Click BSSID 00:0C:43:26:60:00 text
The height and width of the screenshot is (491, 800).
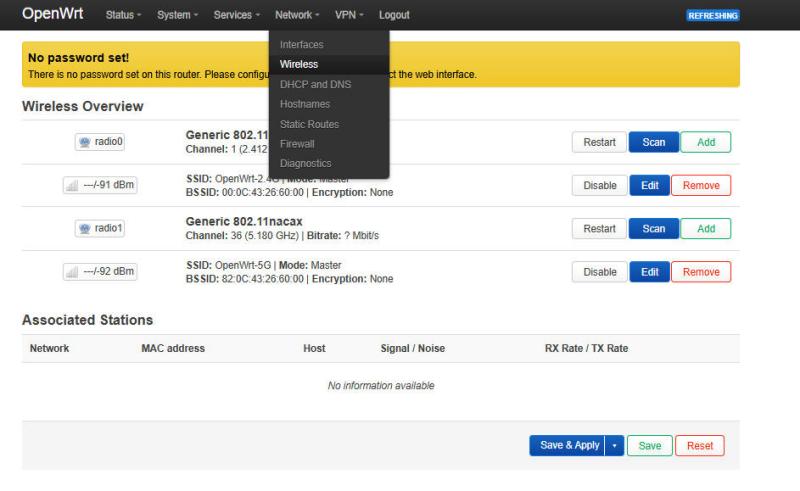click(x=245, y=192)
